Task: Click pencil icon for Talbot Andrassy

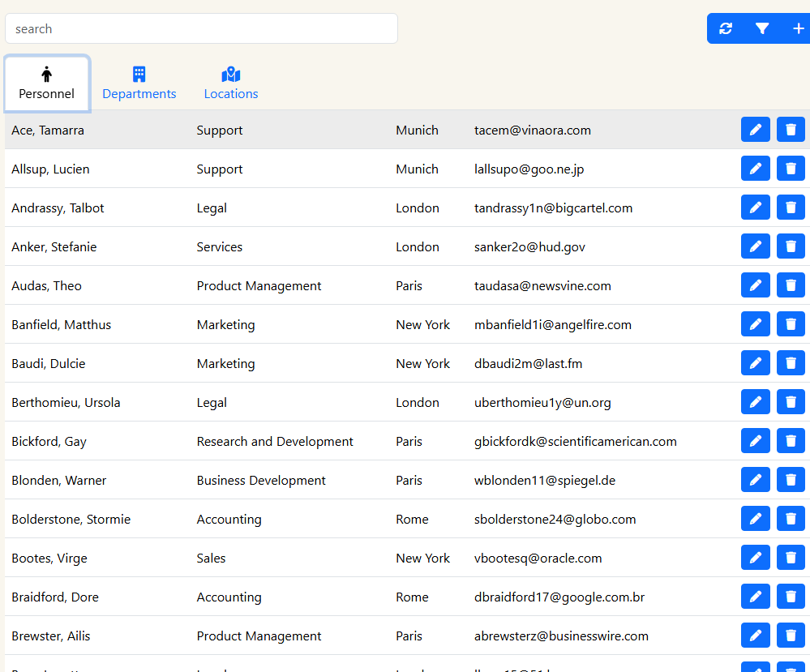Action: point(755,208)
